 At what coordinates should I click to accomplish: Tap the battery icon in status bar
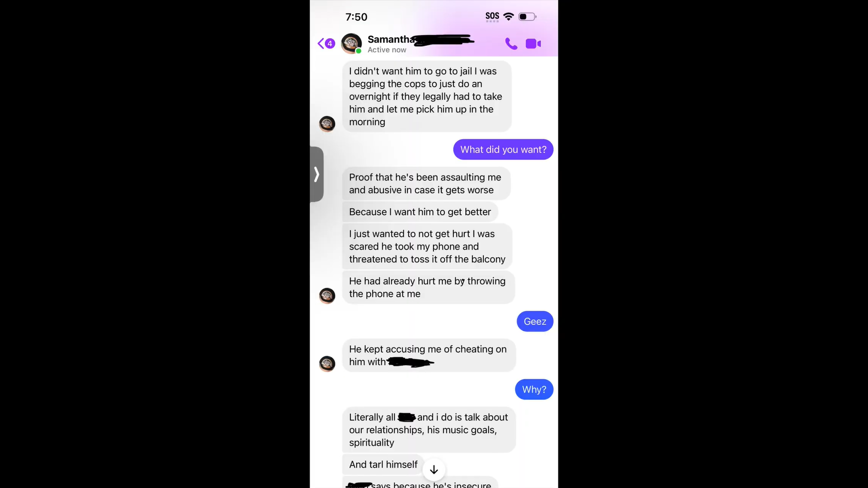(527, 17)
